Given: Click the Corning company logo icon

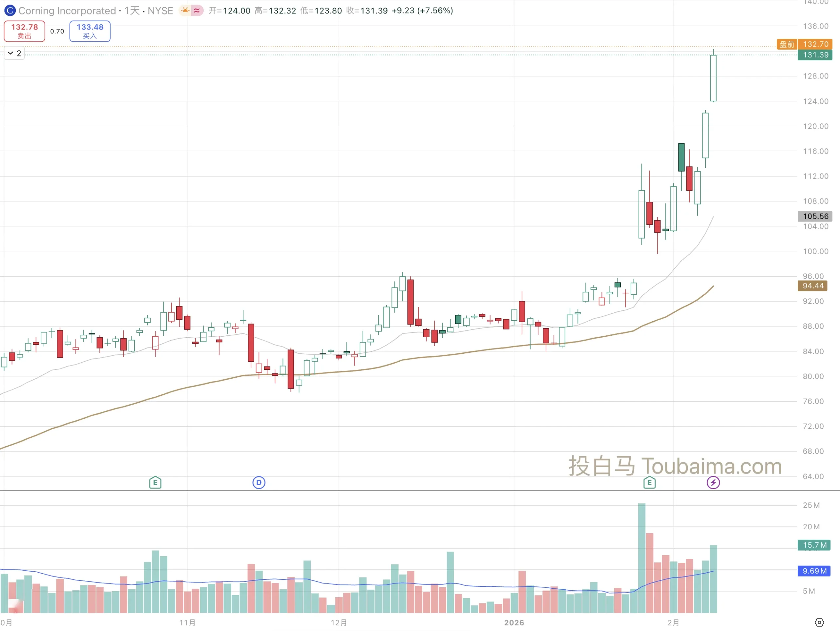Looking at the screenshot, I should click(x=10, y=11).
